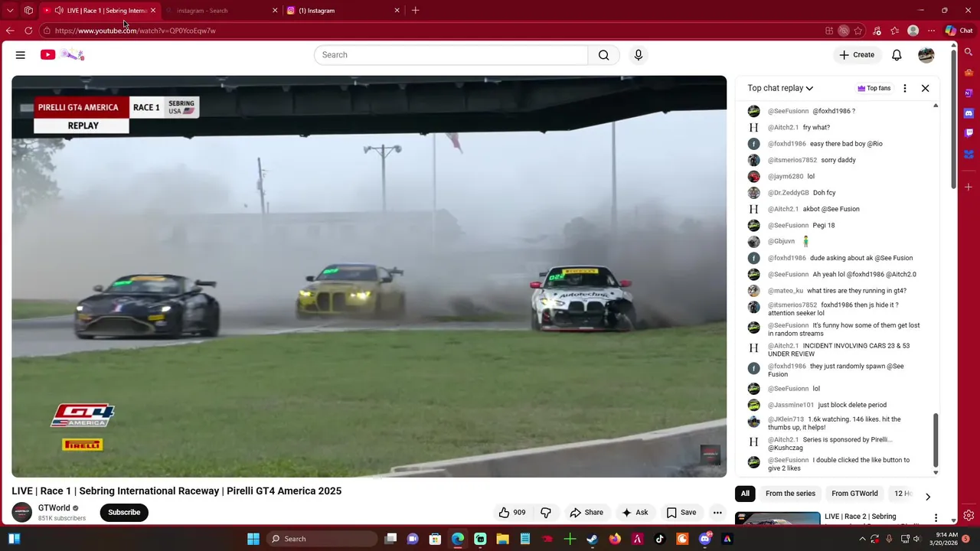Image resolution: width=980 pixels, height=551 pixels.
Task: Select the From GTWorld chip
Action: click(854, 494)
